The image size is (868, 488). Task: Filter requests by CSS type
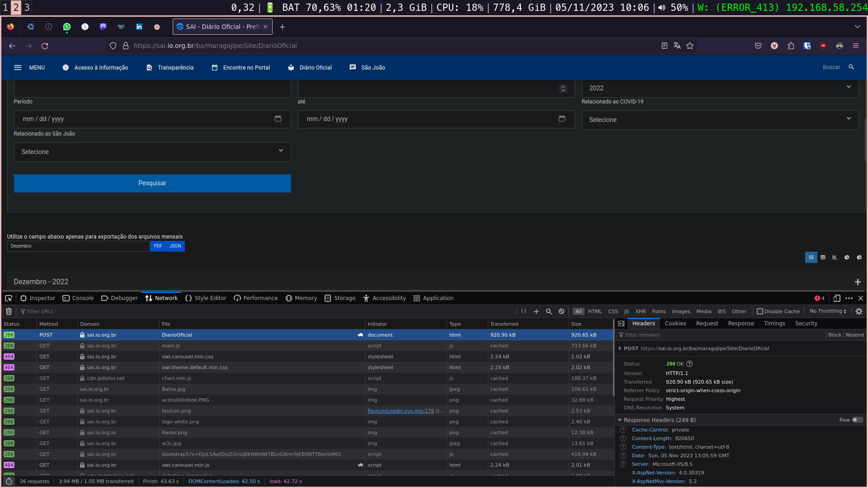tap(613, 311)
